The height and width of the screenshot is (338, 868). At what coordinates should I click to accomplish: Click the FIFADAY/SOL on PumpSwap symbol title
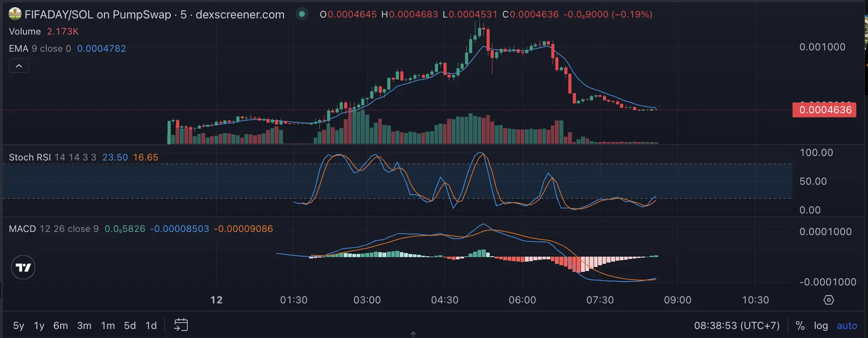click(x=155, y=14)
